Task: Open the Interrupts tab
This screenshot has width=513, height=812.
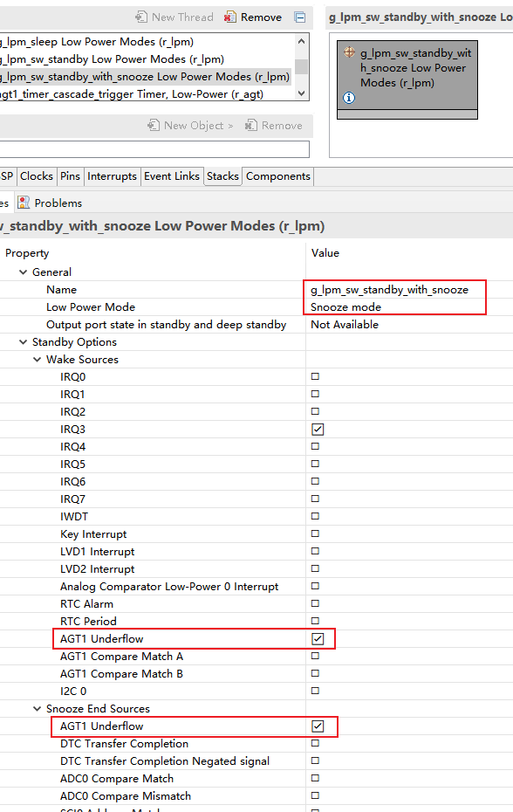Action: [x=112, y=176]
